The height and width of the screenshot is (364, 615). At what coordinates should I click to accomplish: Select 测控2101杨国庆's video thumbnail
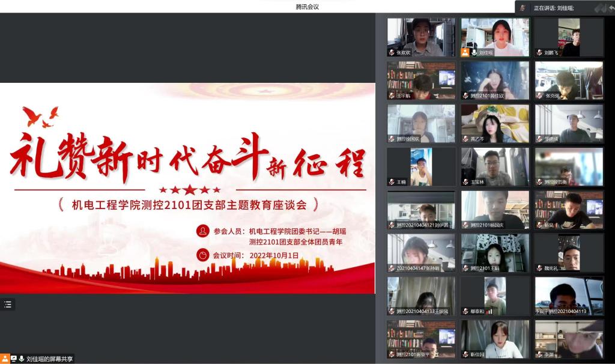click(495, 210)
